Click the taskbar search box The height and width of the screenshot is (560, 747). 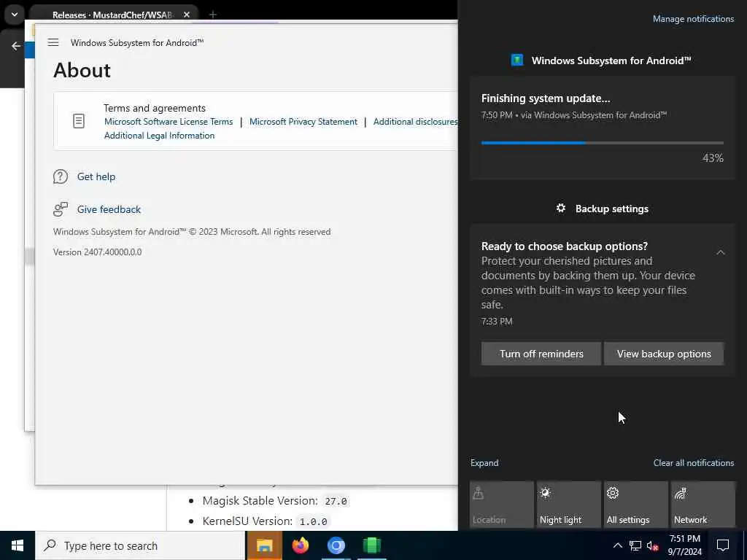click(140, 545)
